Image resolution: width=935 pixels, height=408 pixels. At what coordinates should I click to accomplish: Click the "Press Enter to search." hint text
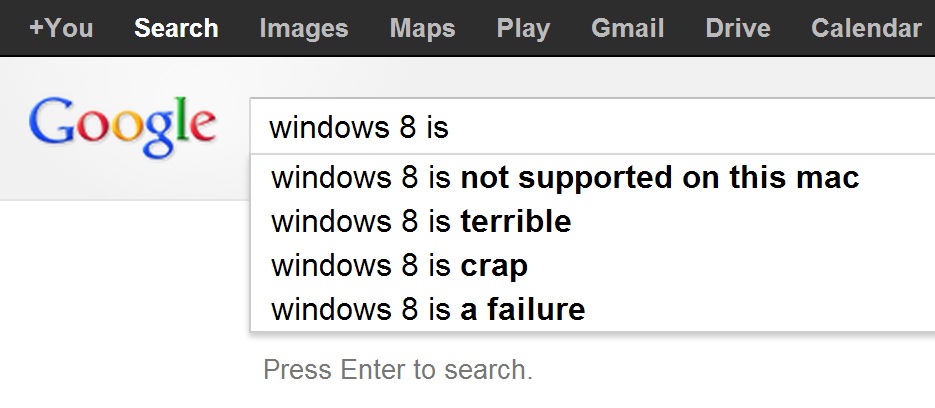point(398,370)
